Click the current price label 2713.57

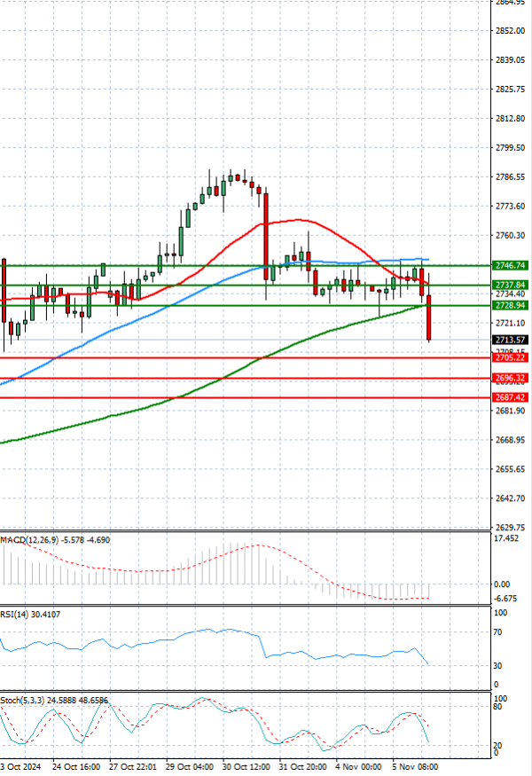510,340
